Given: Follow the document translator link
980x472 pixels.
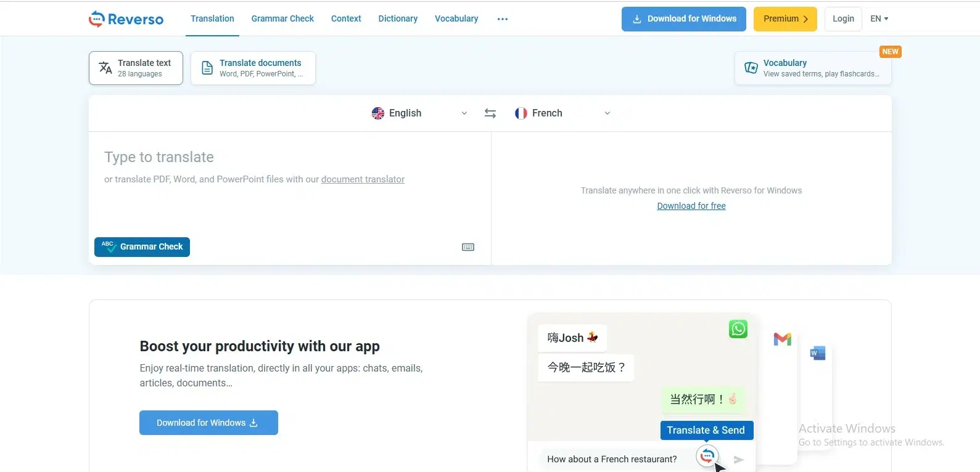Looking at the screenshot, I should 363,179.
